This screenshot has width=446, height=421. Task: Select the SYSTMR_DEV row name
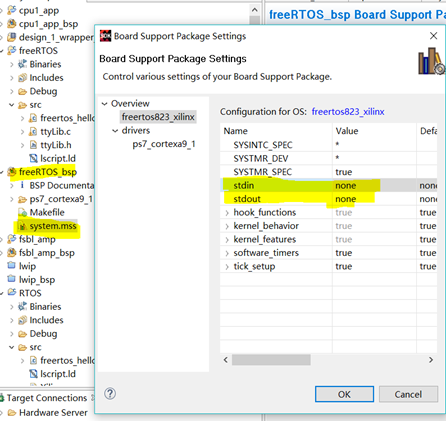pos(261,158)
